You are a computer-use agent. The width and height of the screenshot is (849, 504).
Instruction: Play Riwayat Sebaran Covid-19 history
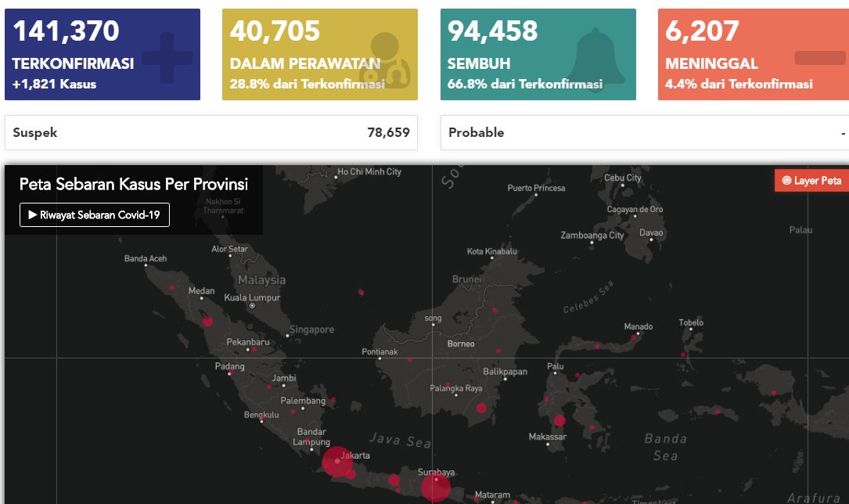pyautogui.click(x=94, y=215)
